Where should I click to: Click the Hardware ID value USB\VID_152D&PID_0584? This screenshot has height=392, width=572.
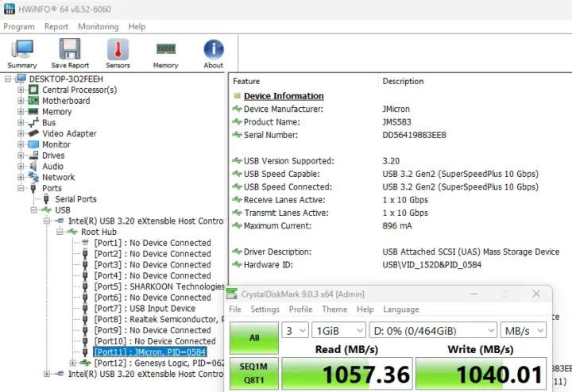tap(431, 265)
